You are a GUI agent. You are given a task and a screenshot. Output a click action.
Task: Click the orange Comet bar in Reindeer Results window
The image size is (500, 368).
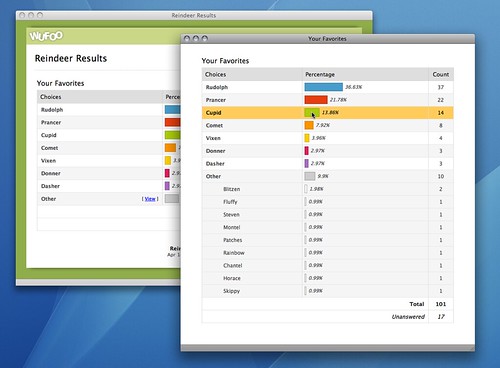click(x=170, y=148)
